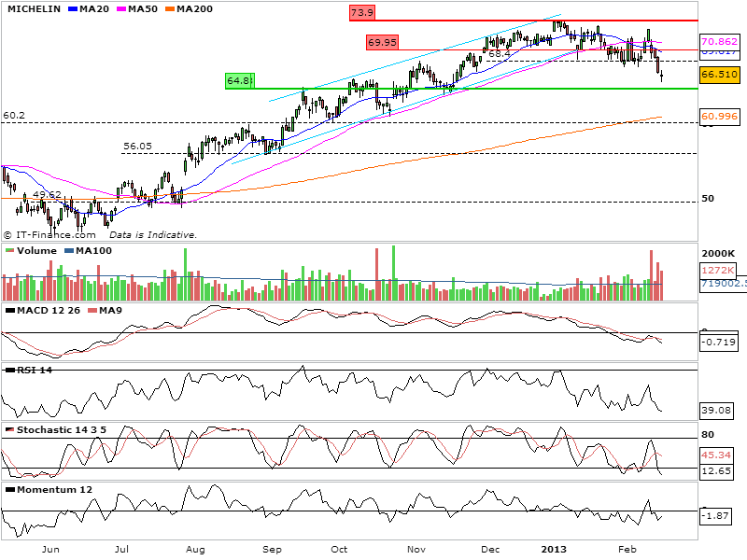The image size is (747, 560).
Task: Click the MICHELIN chart title
Action: pyautogui.click(x=34, y=9)
